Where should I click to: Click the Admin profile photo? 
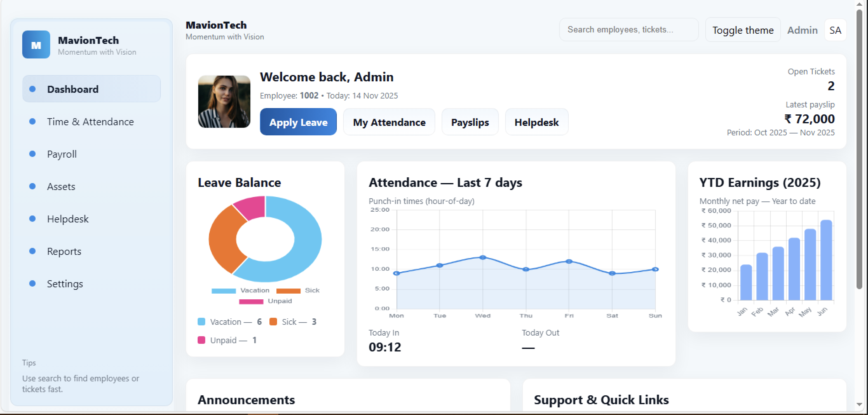coord(224,101)
